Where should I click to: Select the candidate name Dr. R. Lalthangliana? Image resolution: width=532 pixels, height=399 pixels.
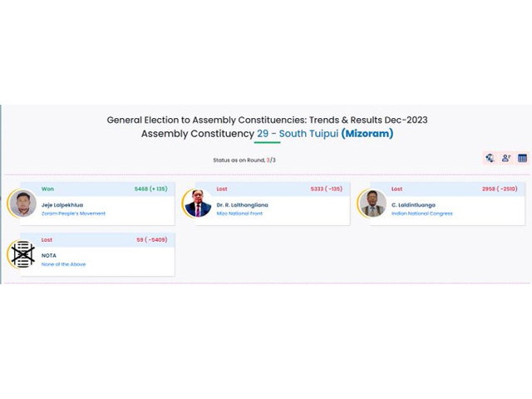pos(242,205)
